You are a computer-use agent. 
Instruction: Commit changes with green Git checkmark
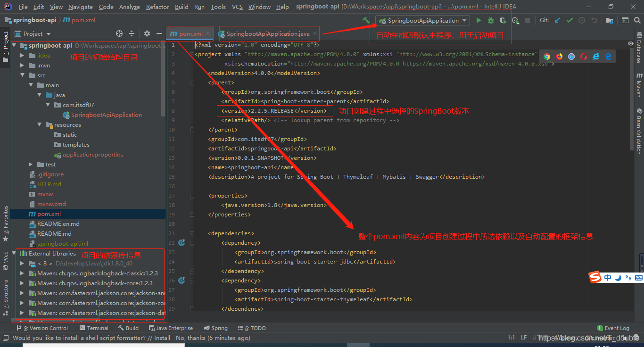click(x=570, y=20)
